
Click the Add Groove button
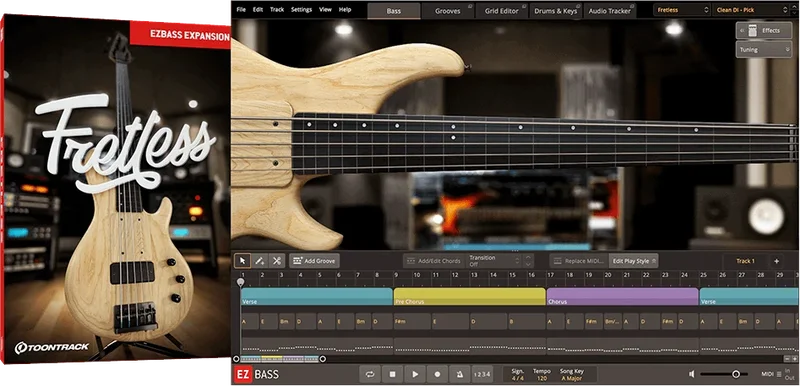click(314, 261)
